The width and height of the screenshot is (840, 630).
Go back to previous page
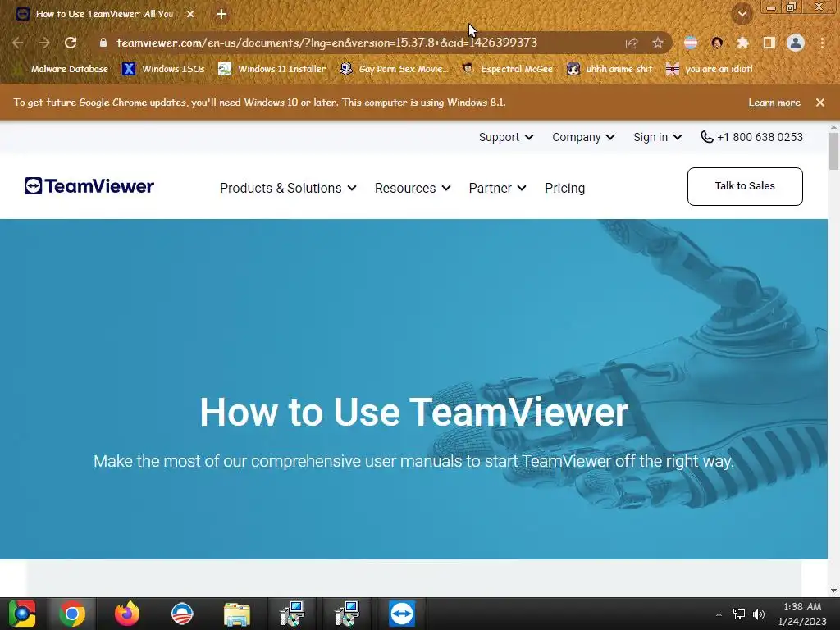pos(18,43)
